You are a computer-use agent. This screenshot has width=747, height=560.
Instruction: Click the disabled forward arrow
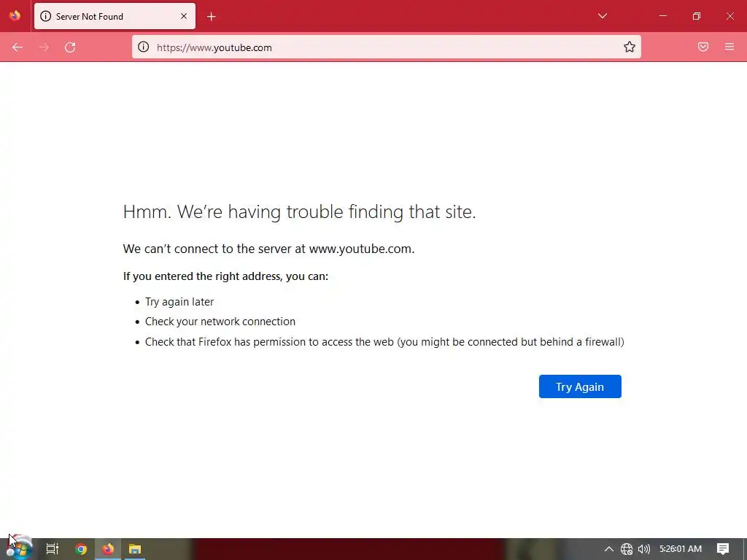[44, 47]
